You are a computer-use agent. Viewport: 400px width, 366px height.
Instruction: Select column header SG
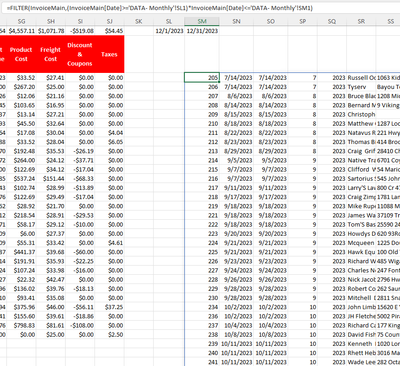[21, 21]
